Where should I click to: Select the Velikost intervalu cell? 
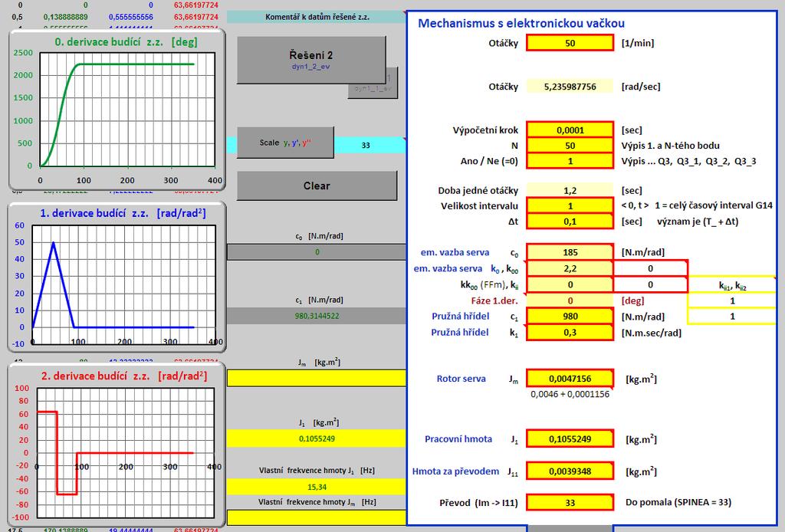tap(570, 205)
